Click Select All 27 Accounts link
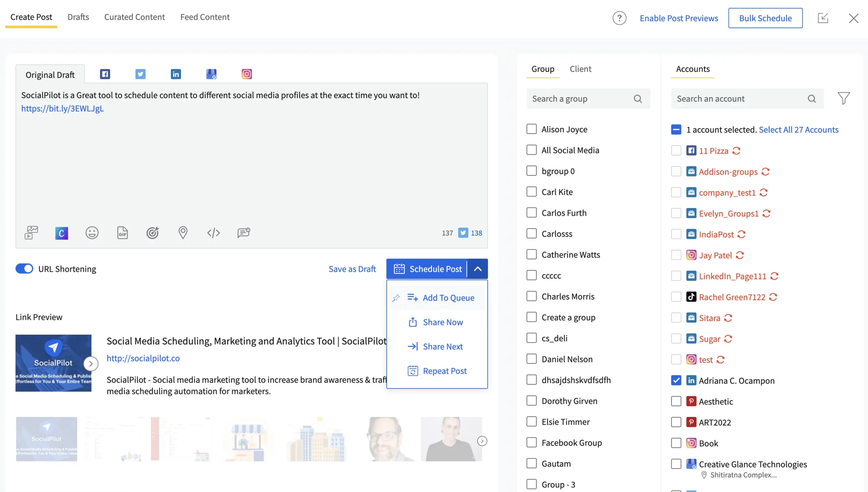 (798, 130)
